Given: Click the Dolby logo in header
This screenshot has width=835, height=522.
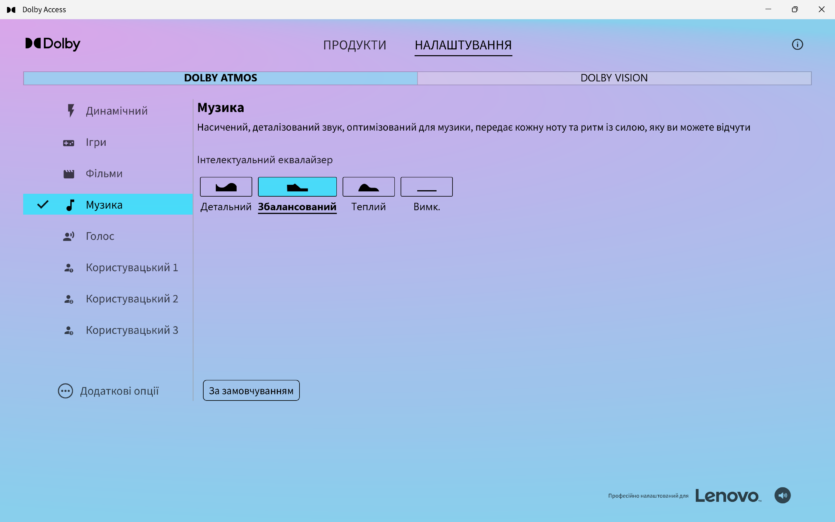Looking at the screenshot, I should (53, 44).
